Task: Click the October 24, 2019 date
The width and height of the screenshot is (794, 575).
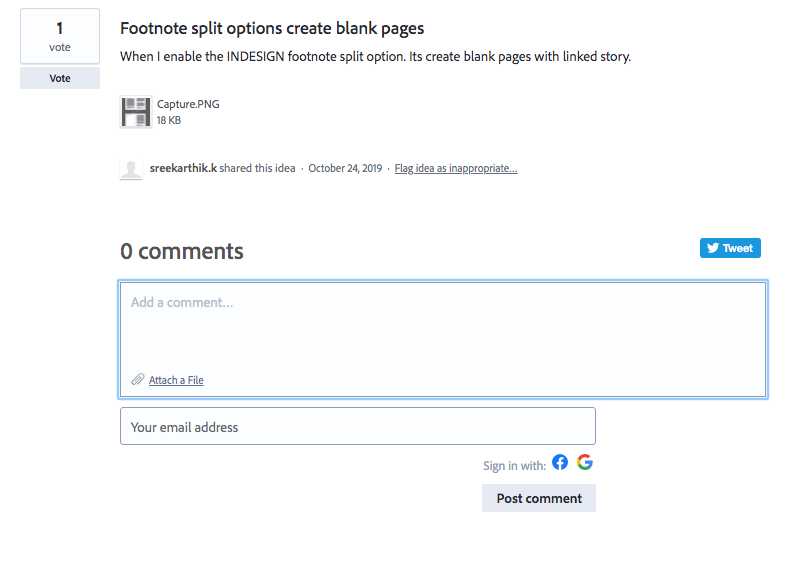Action: tap(345, 168)
